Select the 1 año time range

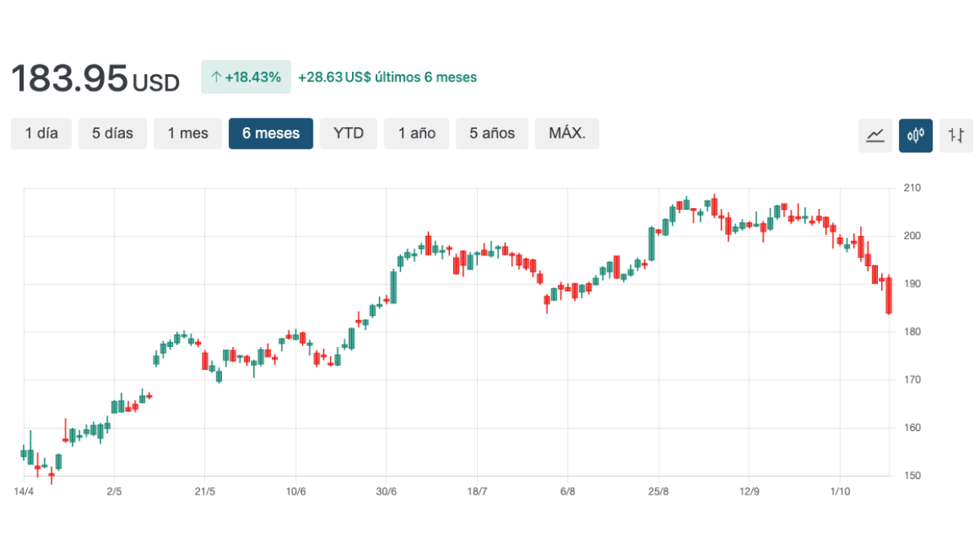pyautogui.click(x=417, y=134)
